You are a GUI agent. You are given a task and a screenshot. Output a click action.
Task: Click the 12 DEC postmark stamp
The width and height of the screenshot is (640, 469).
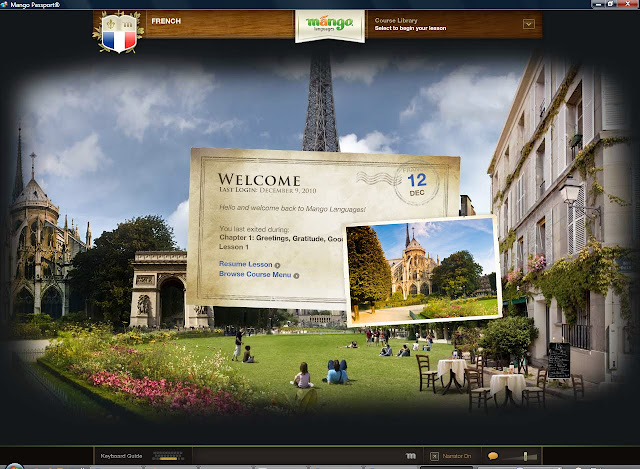pos(417,184)
